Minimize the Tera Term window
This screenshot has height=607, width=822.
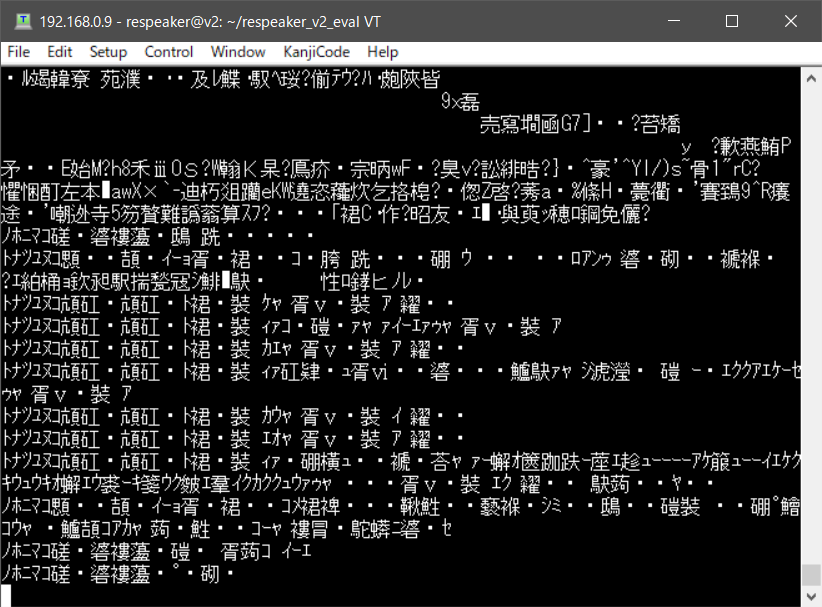click(x=674, y=21)
